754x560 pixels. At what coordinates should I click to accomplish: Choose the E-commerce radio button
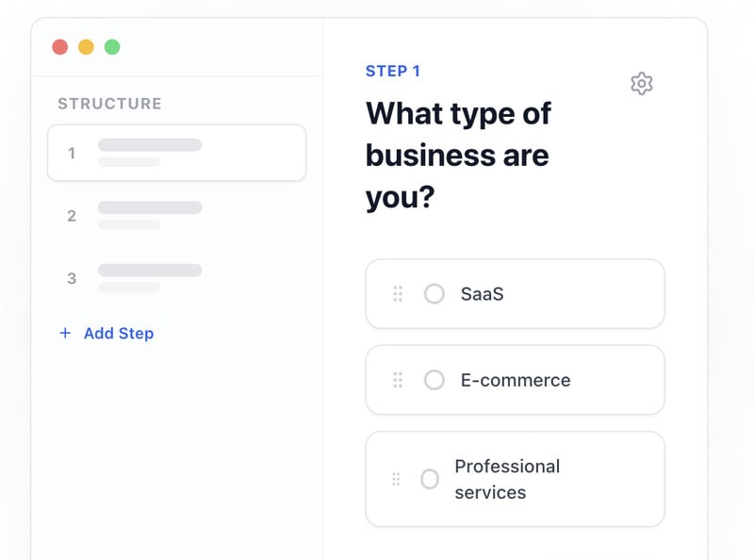click(x=434, y=380)
